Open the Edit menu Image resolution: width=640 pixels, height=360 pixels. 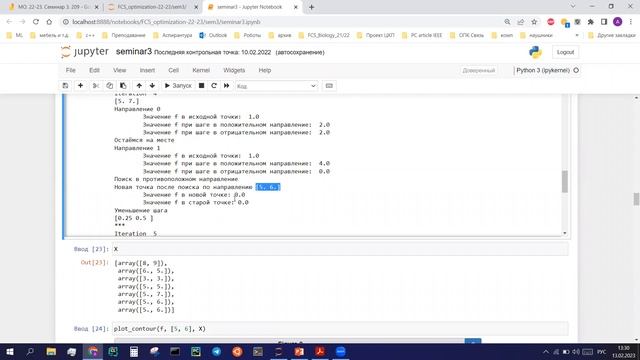(94, 70)
